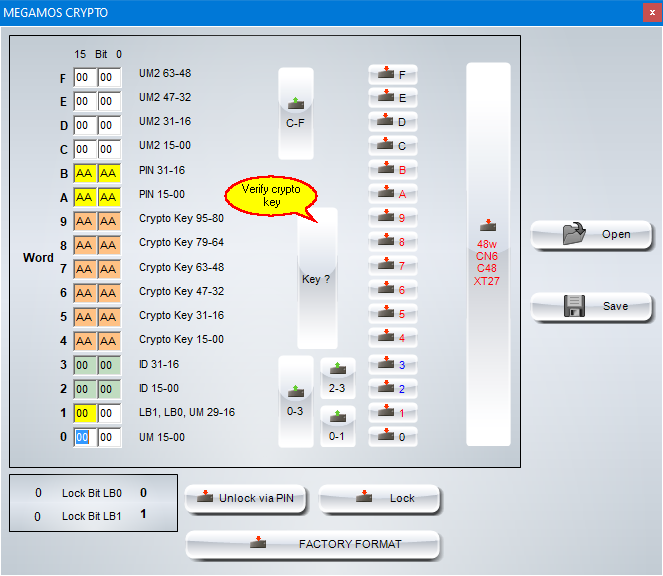Click Lock Bit LB1 label

tap(92, 516)
